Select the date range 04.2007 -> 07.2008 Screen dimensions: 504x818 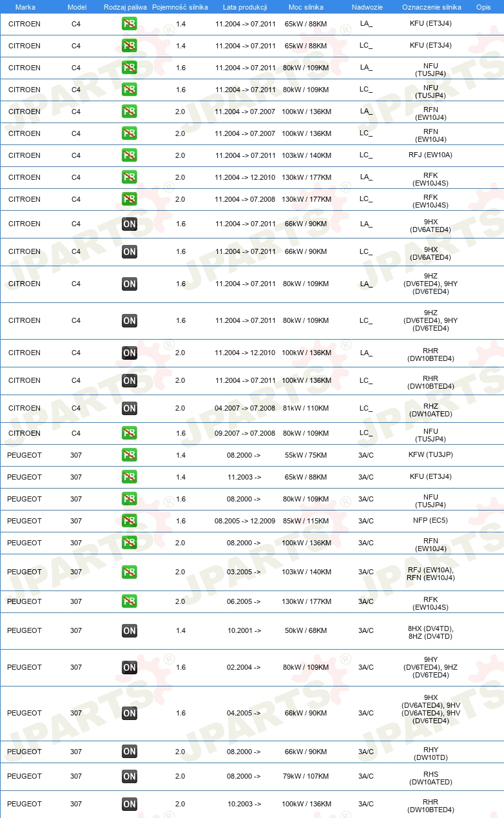(x=245, y=408)
